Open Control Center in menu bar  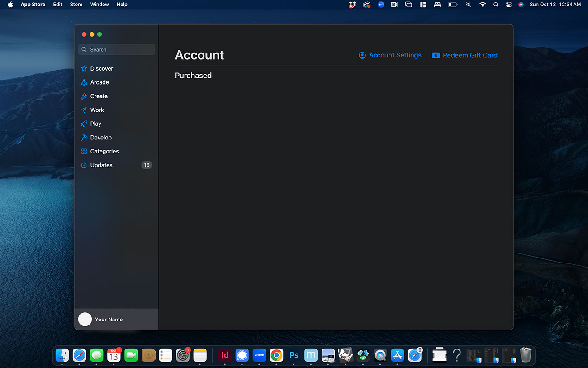click(508, 5)
